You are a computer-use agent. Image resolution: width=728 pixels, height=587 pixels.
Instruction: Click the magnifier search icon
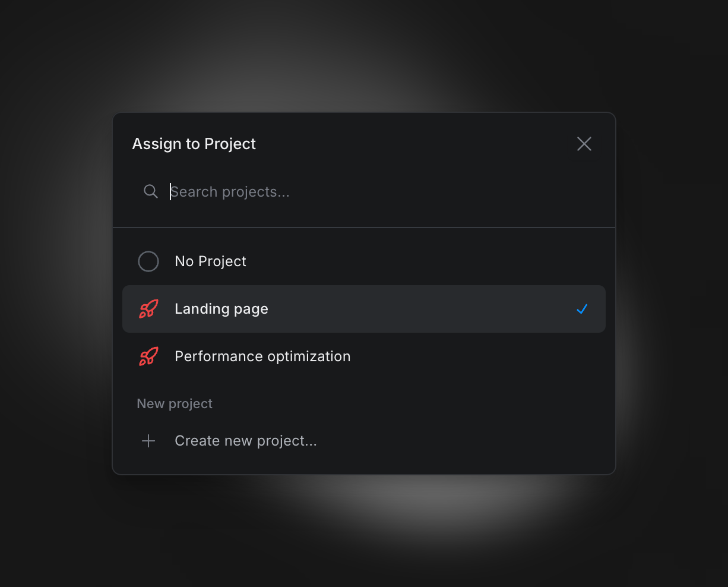(x=151, y=191)
